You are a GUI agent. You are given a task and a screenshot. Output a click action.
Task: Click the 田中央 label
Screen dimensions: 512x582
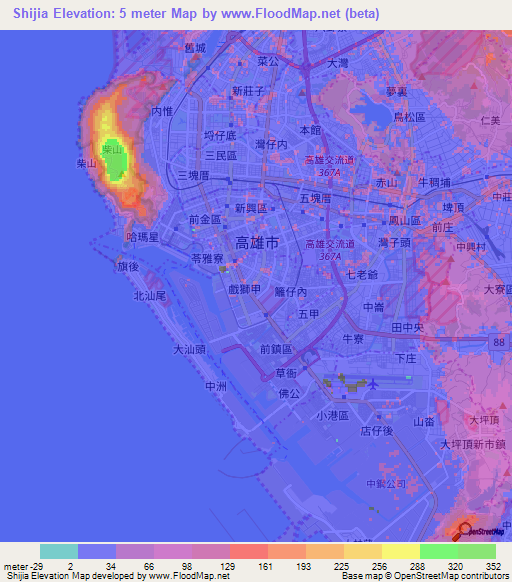point(408,327)
